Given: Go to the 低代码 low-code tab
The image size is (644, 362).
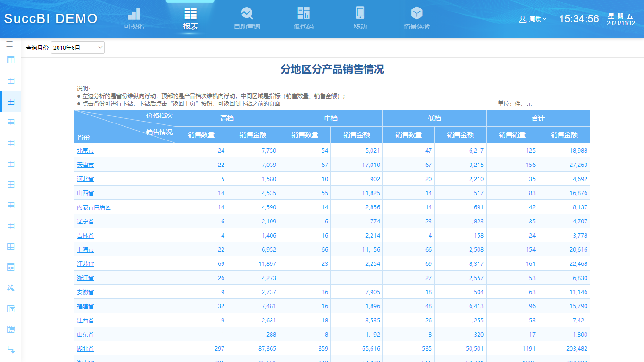Looking at the screenshot, I should point(304,19).
